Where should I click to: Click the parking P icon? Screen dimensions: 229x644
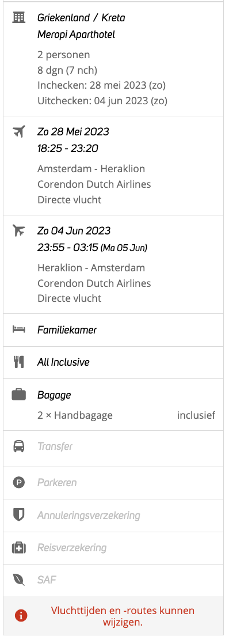tap(19, 482)
